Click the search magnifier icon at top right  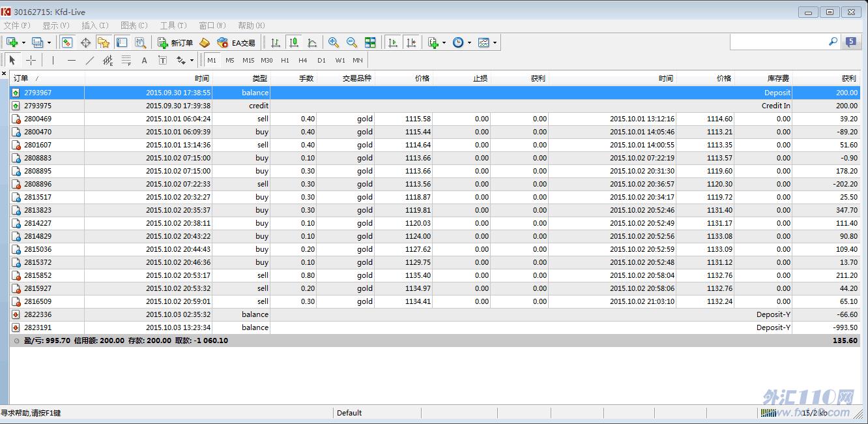pyautogui.click(x=833, y=42)
